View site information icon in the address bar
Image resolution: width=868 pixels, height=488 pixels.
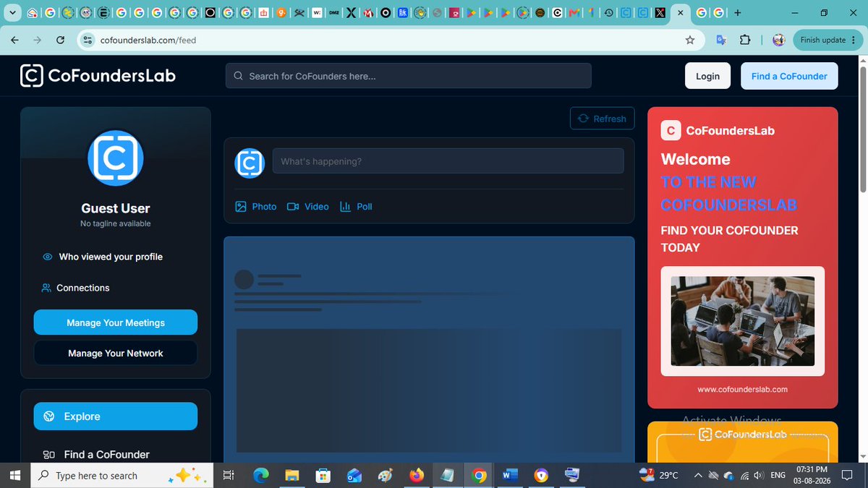(88, 40)
